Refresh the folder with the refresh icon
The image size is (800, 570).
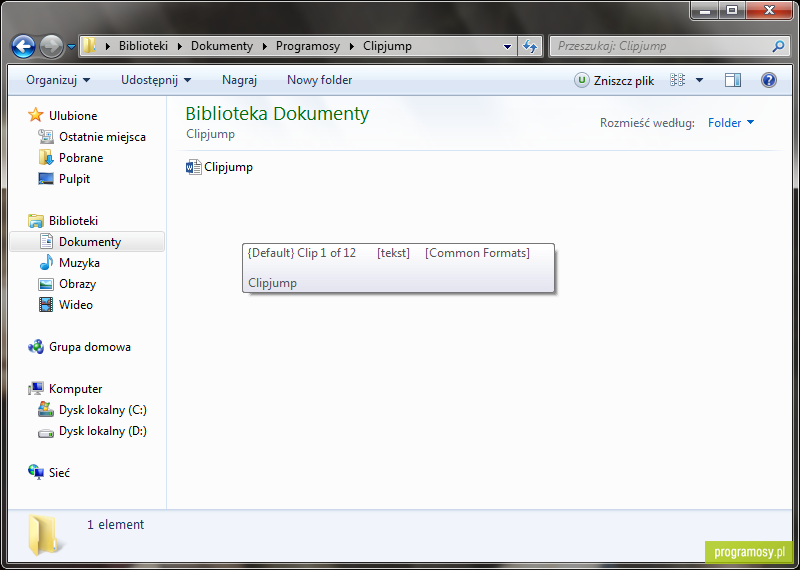point(530,46)
